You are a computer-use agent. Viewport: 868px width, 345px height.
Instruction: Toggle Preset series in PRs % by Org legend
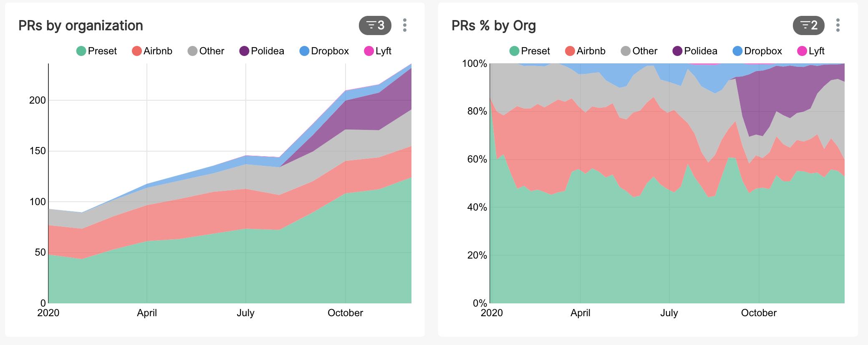tap(530, 51)
